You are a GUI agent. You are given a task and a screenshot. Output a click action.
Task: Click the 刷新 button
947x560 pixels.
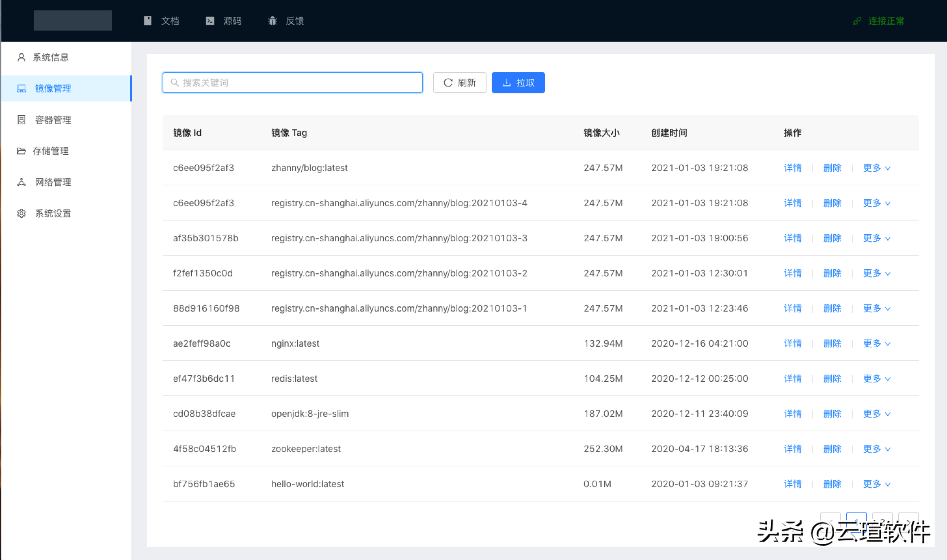click(460, 83)
